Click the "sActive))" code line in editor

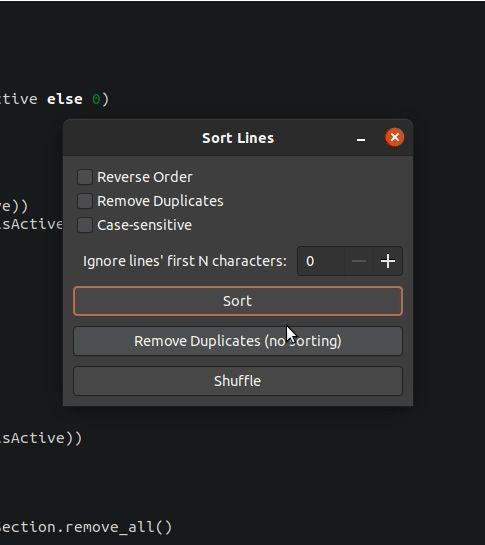(x=41, y=438)
